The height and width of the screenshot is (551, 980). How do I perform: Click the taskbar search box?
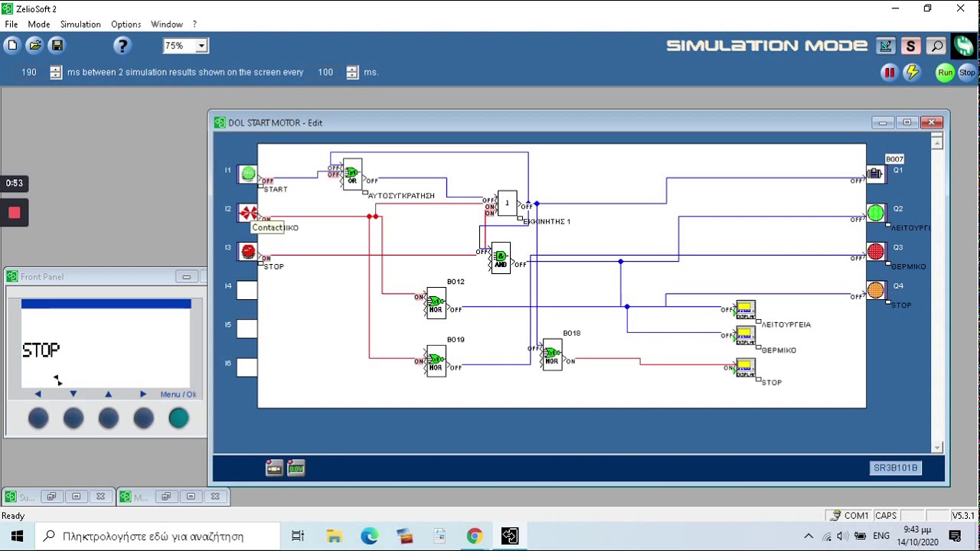pos(158,536)
